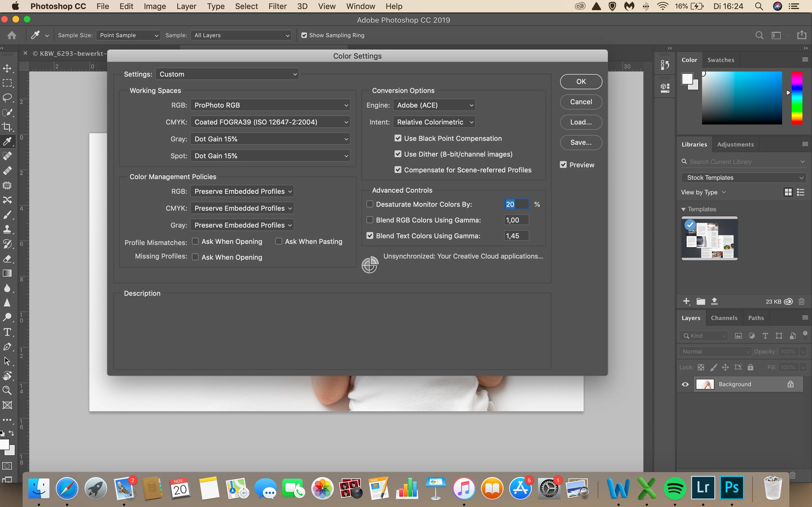812x507 pixels.
Task: Switch to the Swatches tab
Action: click(720, 60)
